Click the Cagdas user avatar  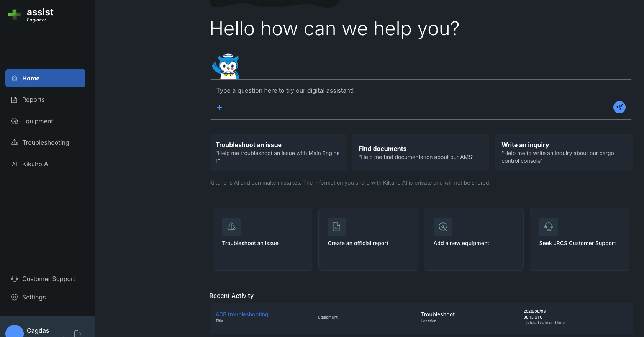tap(15, 331)
